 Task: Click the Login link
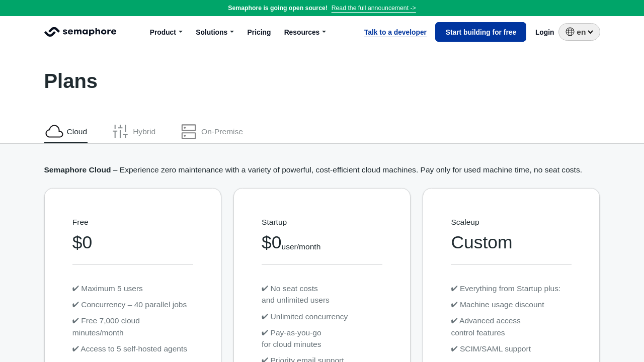click(x=544, y=32)
